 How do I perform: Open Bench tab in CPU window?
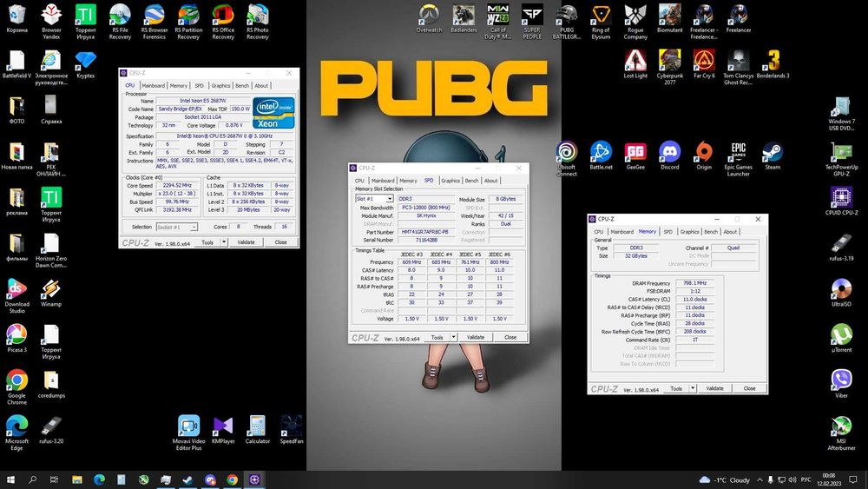point(242,86)
